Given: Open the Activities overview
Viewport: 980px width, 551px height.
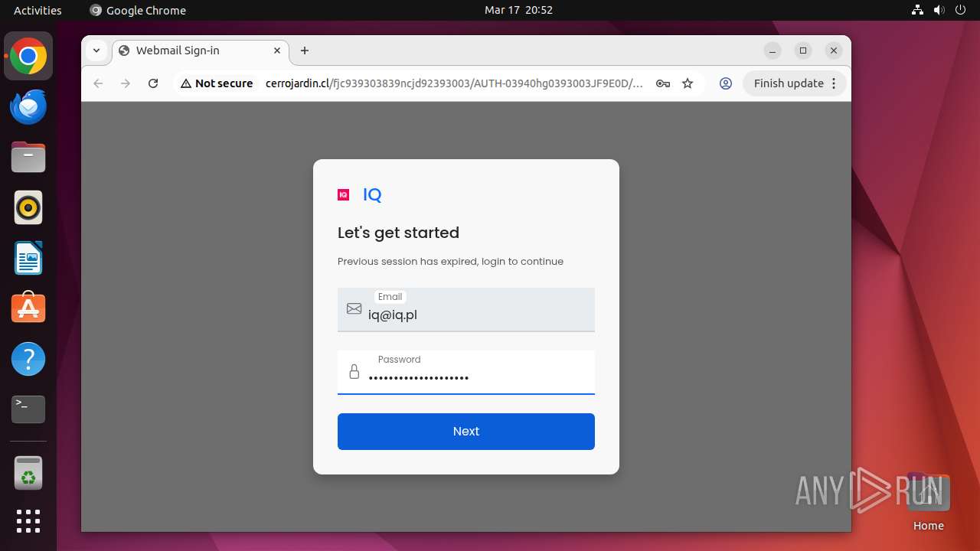Looking at the screenshot, I should pos(38,10).
